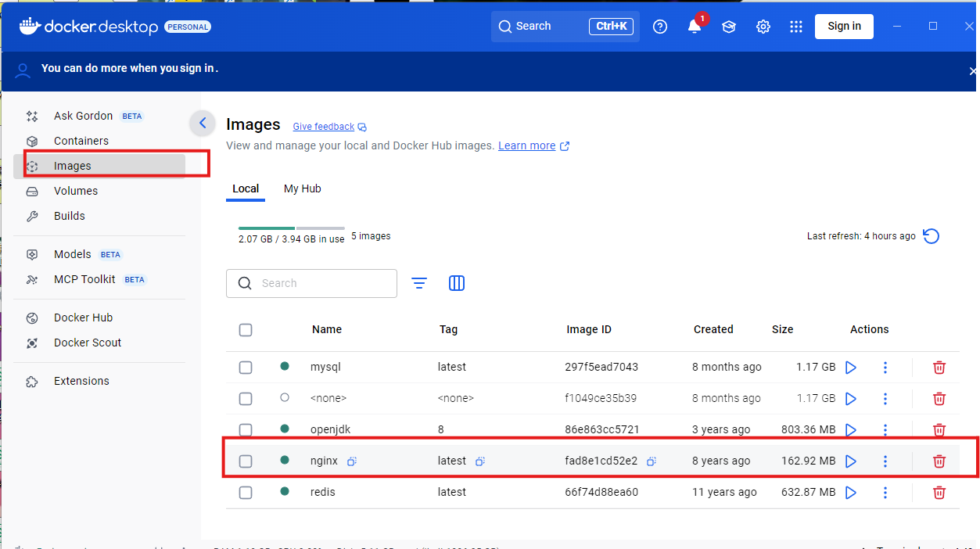Viewport: 980px width, 549px height.
Task: Select all images checkbox in header
Action: pos(246,330)
